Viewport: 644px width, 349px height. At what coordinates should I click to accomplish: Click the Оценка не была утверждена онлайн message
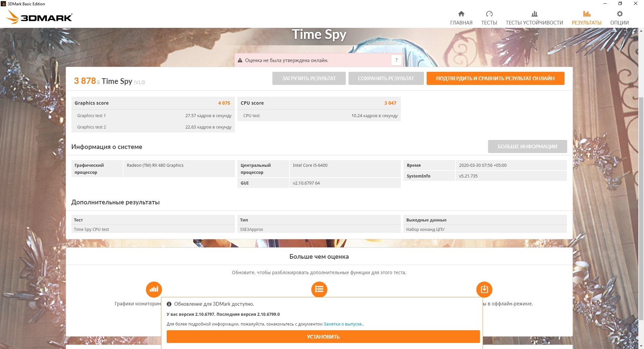286,60
